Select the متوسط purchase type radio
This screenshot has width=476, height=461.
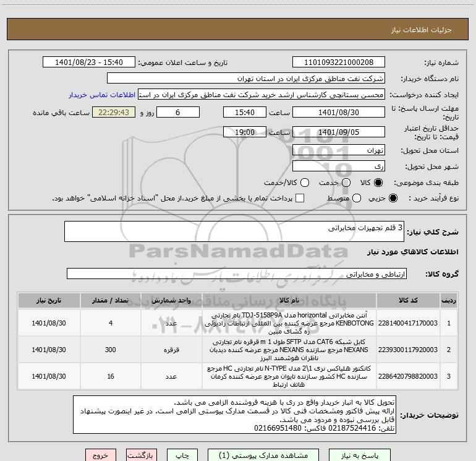(357, 199)
